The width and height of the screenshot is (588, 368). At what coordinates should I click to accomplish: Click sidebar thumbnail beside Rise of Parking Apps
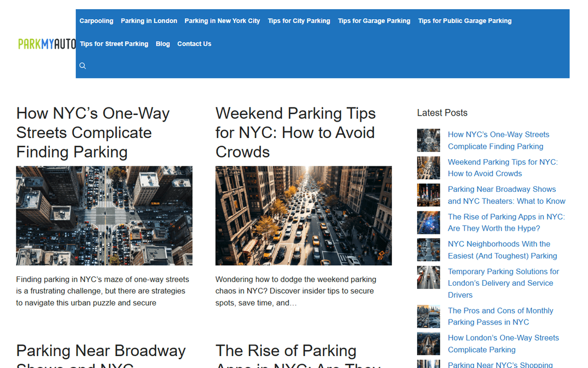tap(428, 222)
